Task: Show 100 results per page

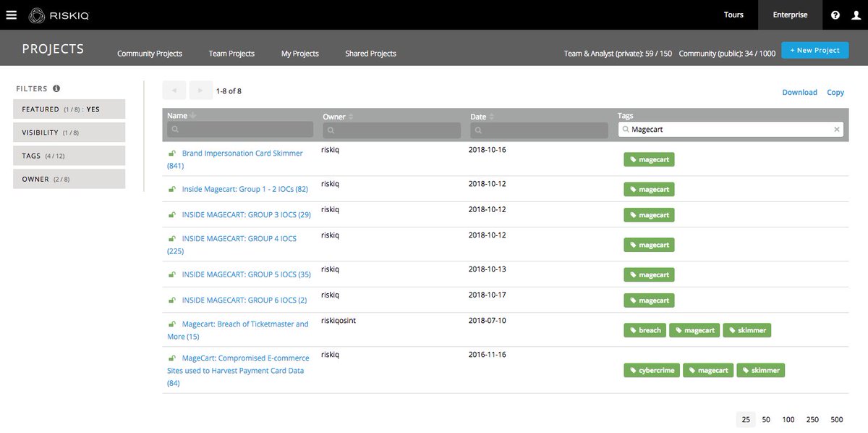Action: tap(788, 419)
